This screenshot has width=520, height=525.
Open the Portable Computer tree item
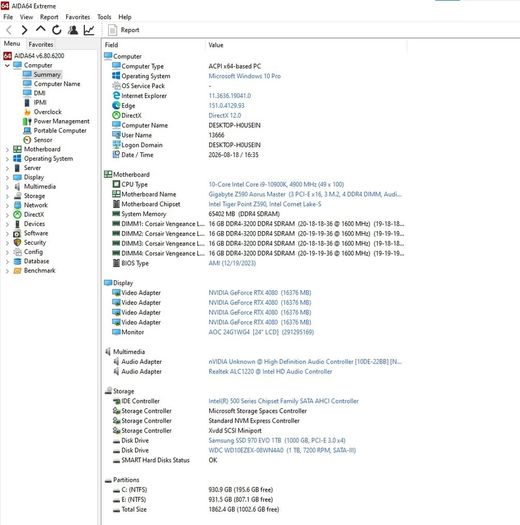(60, 131)
